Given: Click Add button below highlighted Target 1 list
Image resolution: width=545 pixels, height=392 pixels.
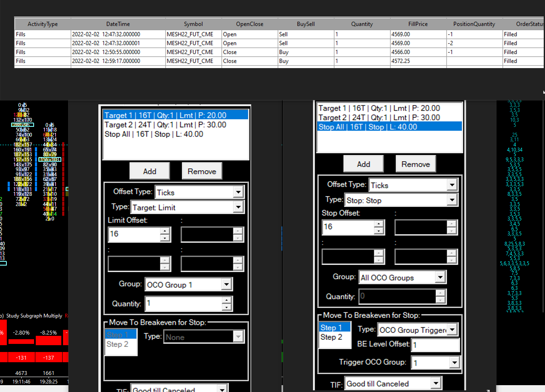Looking at the screenshot, I should point(149,171).
